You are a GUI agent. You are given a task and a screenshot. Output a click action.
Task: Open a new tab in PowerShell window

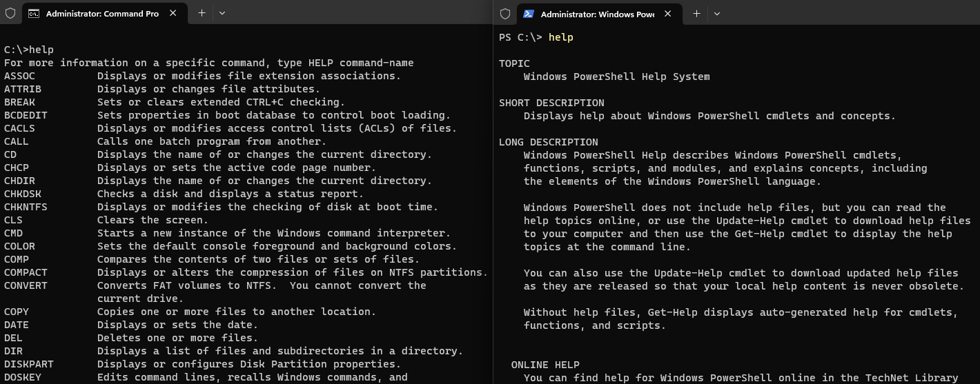(x=696, y=13)
